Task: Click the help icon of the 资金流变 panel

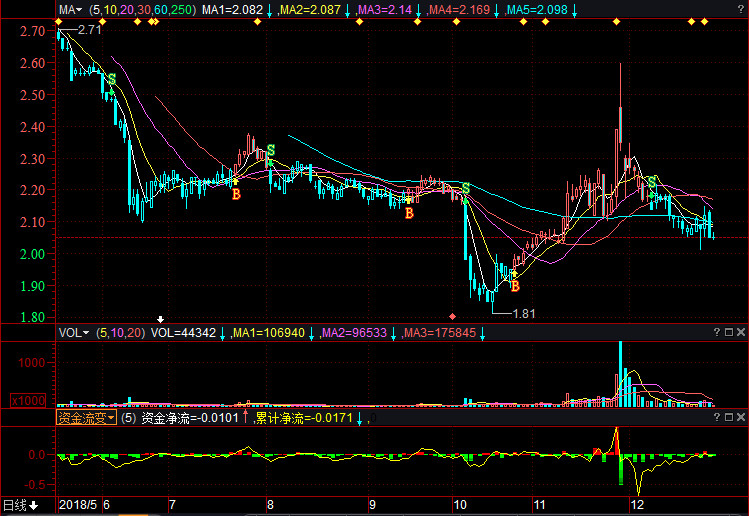Action: click(717, 417)
